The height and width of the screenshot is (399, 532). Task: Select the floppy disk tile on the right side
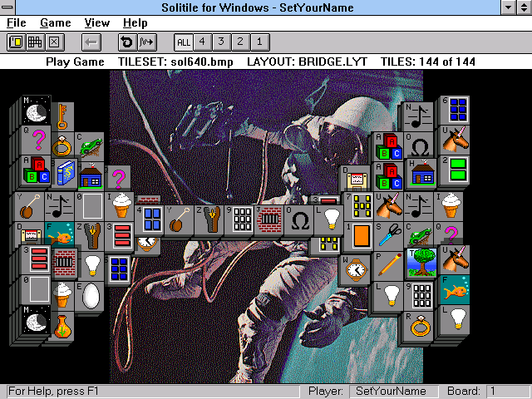pyautogui.click(x=356, y=179)
